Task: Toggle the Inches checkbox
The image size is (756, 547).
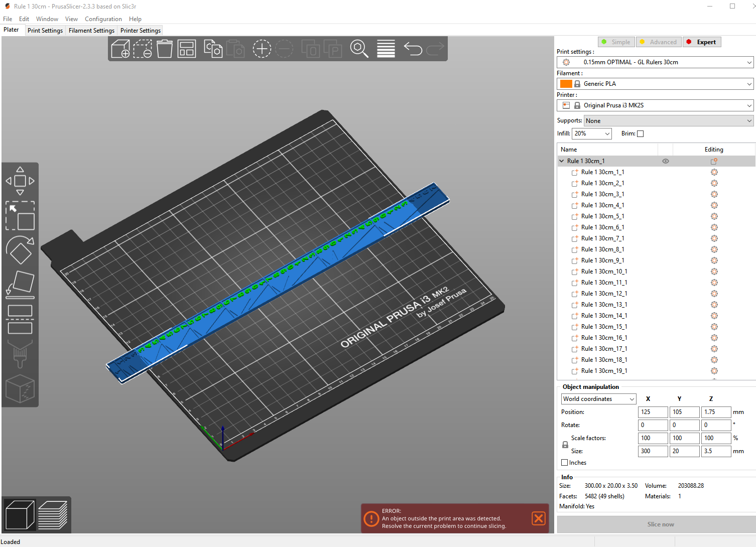Action: [565, 463]
